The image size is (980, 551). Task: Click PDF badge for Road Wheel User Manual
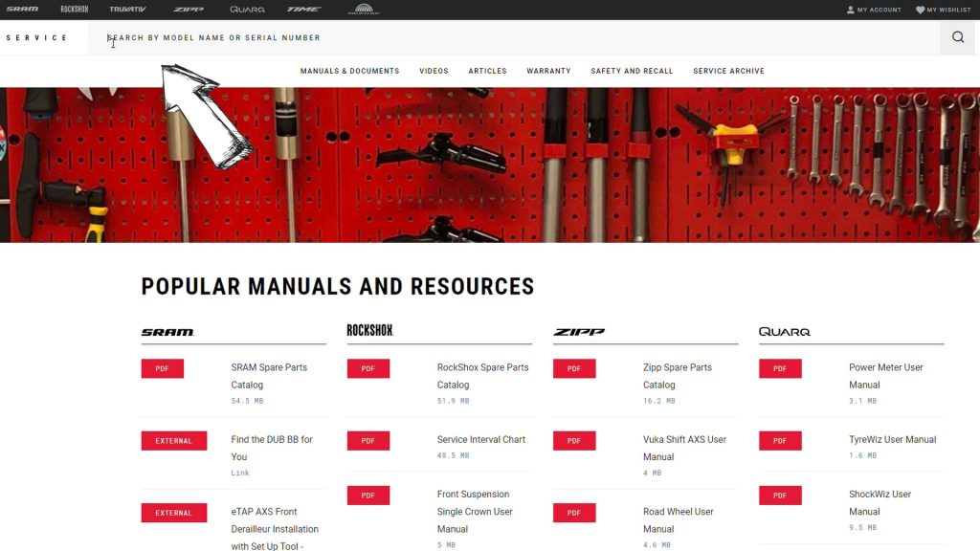(x=574, y=513)
